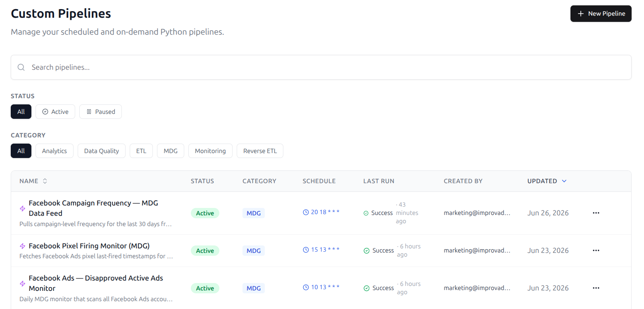Open Facebook Campaign Frequency — MDG Data Feed pipeline
The image size is (644, 309).
[x=93, y=208]
